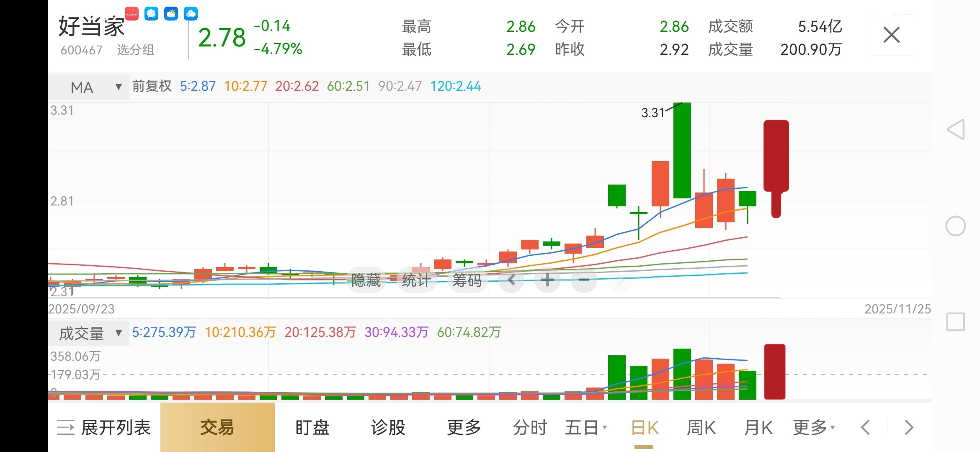The height and width of the screenshot is (452, 980).
Task: Toggle 隐藏 to hide indicator lines
Action: click(366, 280)
